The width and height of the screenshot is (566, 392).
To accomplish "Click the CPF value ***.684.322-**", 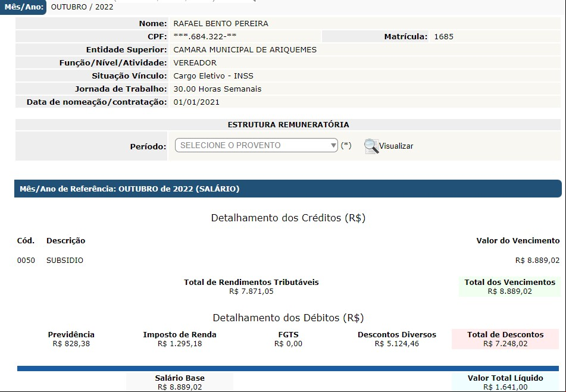I will click(205, 36).
